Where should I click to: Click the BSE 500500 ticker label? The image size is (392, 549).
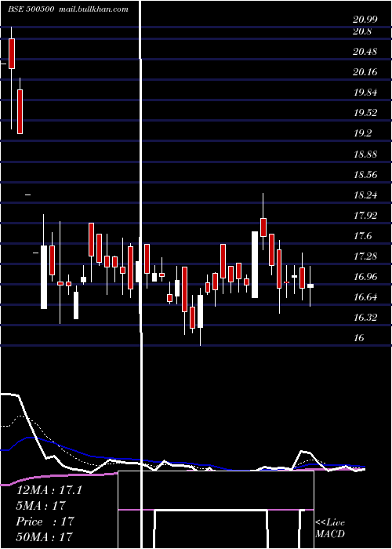pyautogui.click(x=31, y=9)
